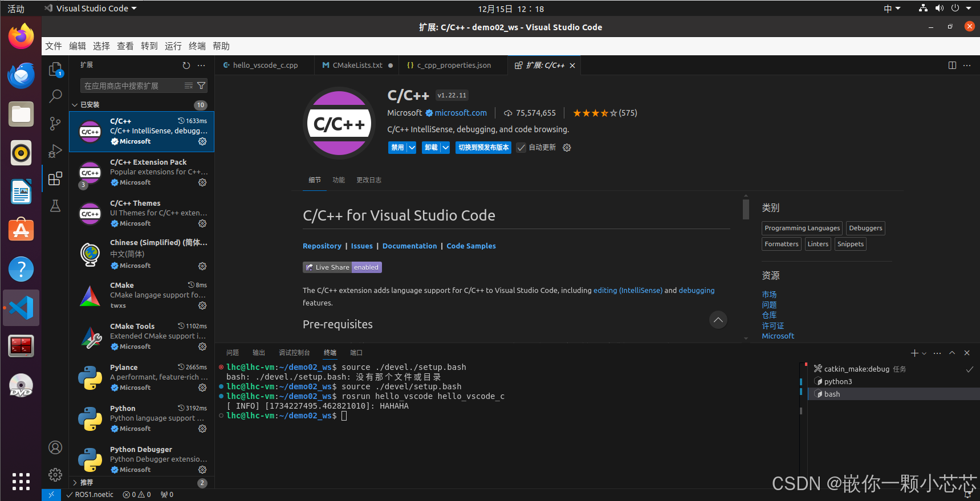Show applications grid in dock
The width and height of the screenshot is (980, 501).
(21, 482)
